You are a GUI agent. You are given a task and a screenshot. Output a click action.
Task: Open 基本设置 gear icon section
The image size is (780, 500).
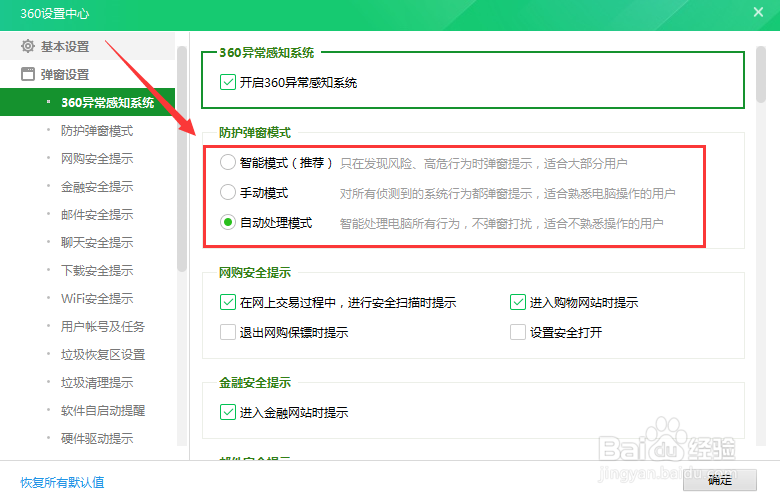coord(28,46)
